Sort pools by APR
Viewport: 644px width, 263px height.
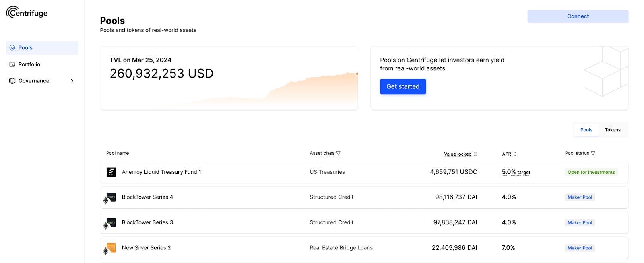click(x=515, y=154)
